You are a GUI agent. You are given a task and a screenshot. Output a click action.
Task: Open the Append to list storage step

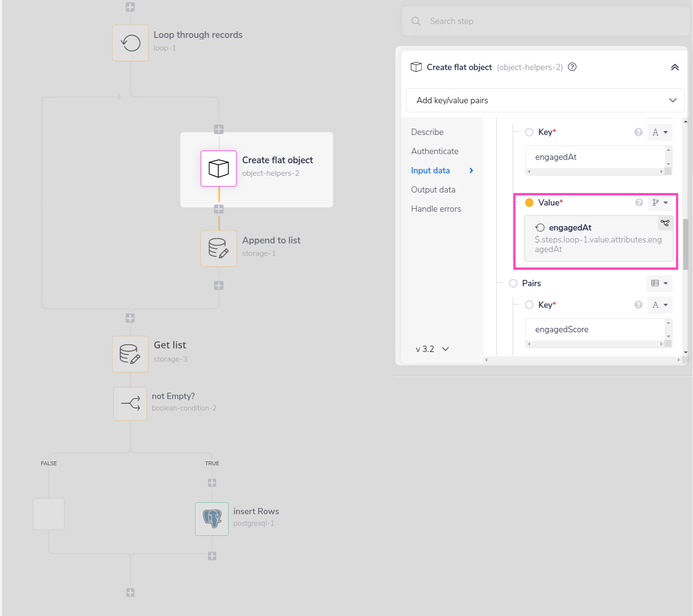pyautogui.click(x=219, y=249)
